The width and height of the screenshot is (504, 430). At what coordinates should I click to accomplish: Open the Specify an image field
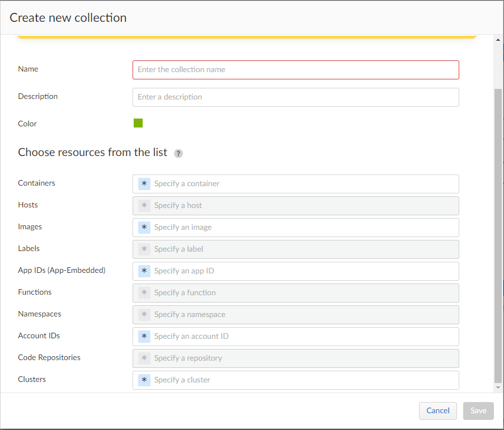point(305,228)
